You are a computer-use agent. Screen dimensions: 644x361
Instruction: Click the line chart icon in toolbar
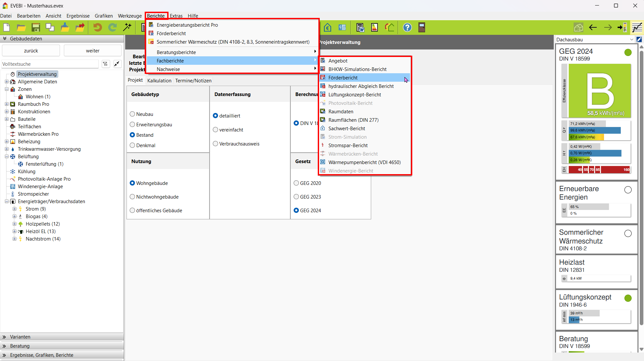[637, 28]
